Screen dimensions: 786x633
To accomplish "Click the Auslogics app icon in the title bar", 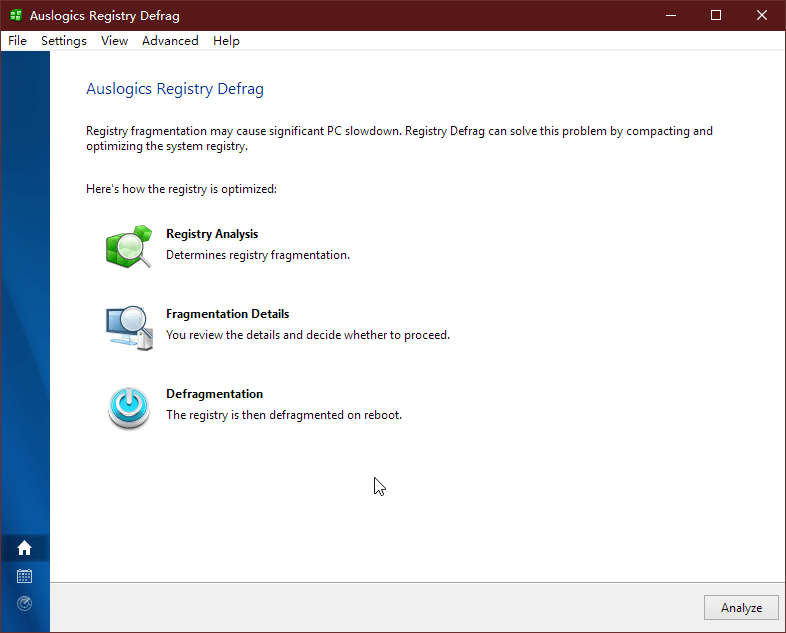I will click(16, 16).
